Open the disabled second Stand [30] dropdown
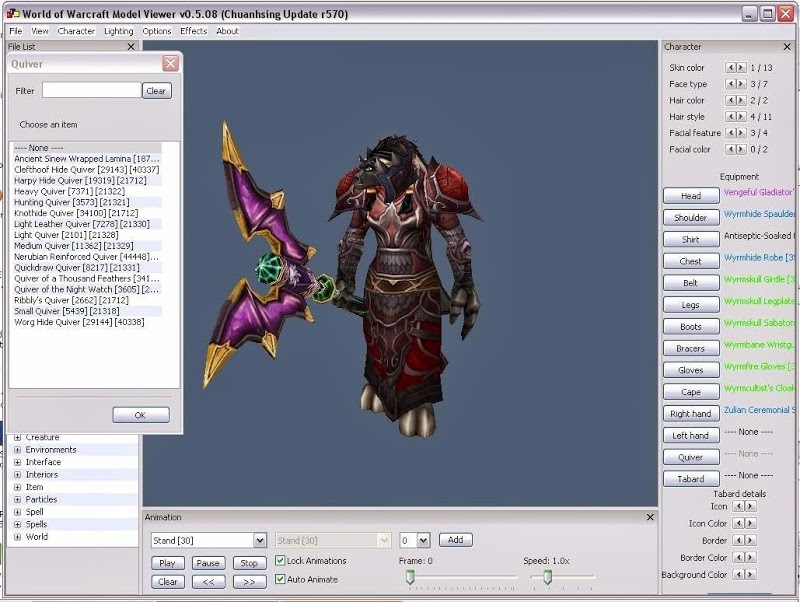 (384, 540)
